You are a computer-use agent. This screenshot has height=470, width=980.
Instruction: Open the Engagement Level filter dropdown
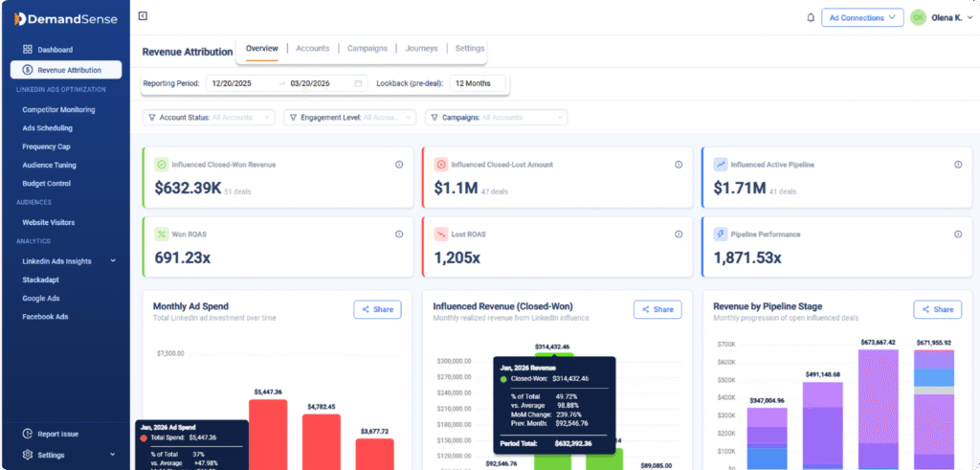pos(350,118)
